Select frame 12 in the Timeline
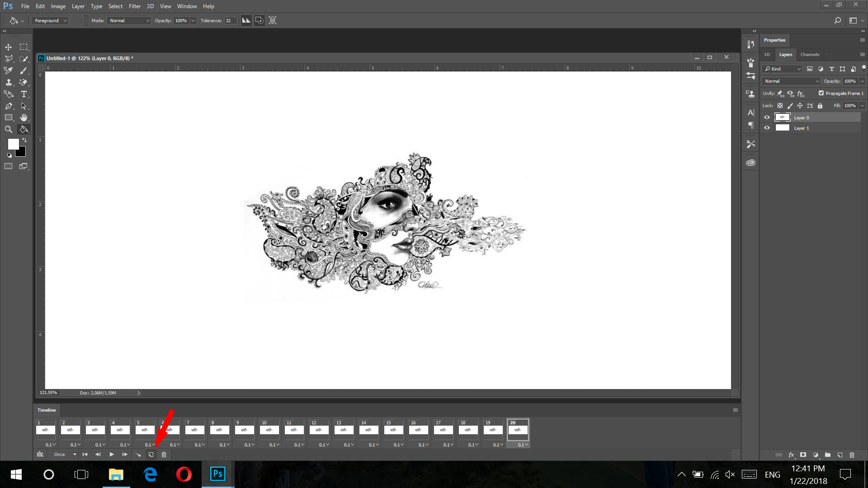 319,430
